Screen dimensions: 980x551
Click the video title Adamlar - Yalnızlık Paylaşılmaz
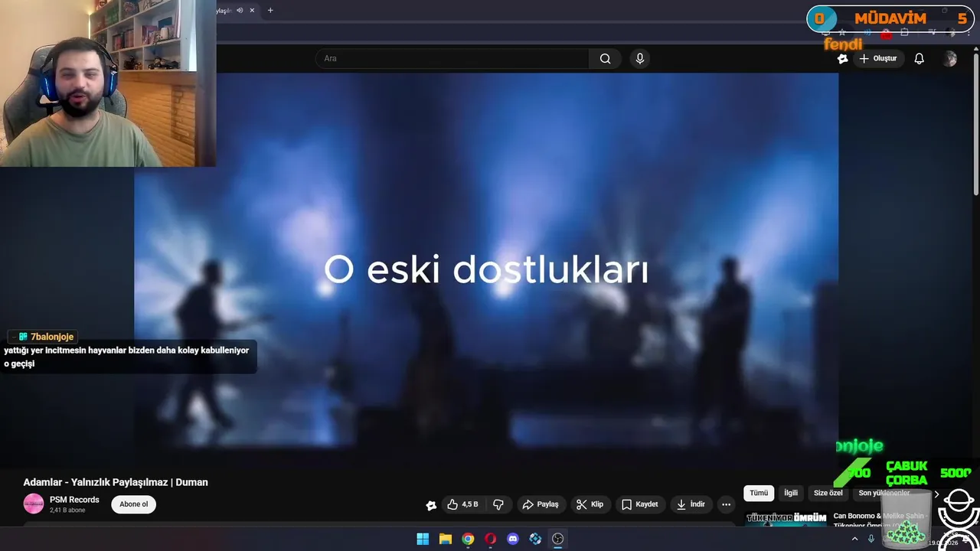click(116, 482)
